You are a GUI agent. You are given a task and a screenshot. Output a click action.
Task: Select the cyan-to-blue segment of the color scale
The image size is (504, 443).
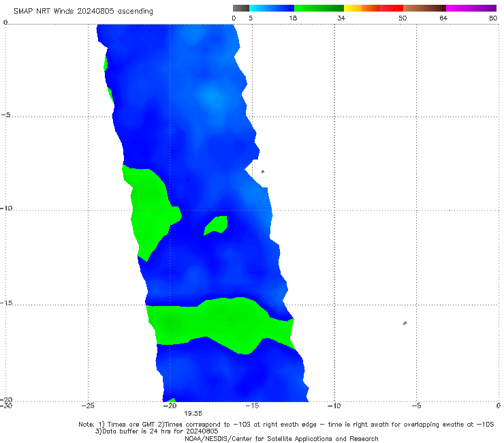tap(272, 8)
